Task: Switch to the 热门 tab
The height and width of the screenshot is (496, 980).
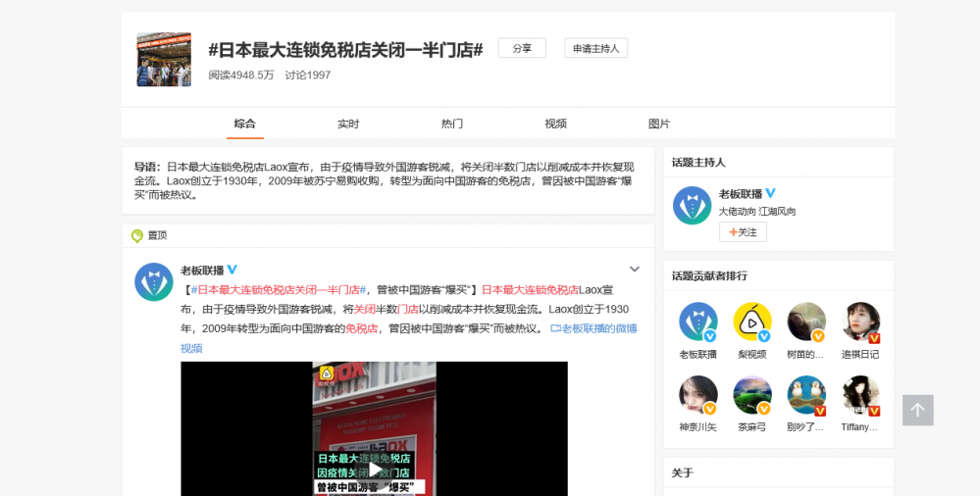Action: 452,124
